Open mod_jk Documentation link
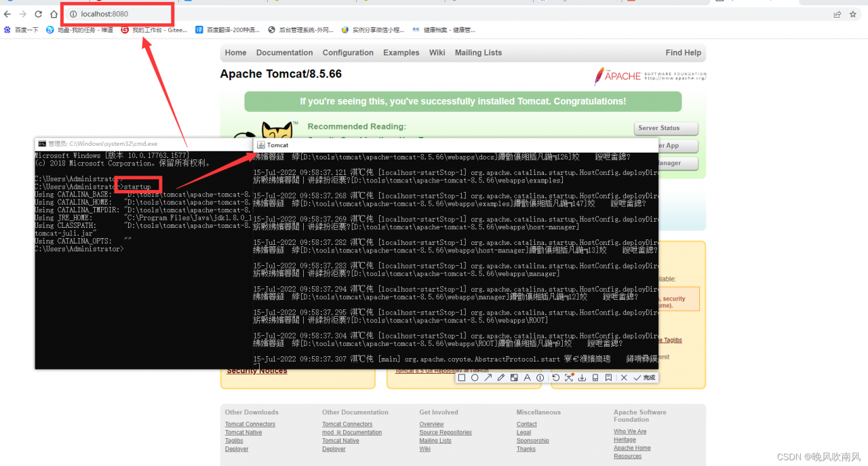Screen dimensions: 868x466 click(352, 433)
